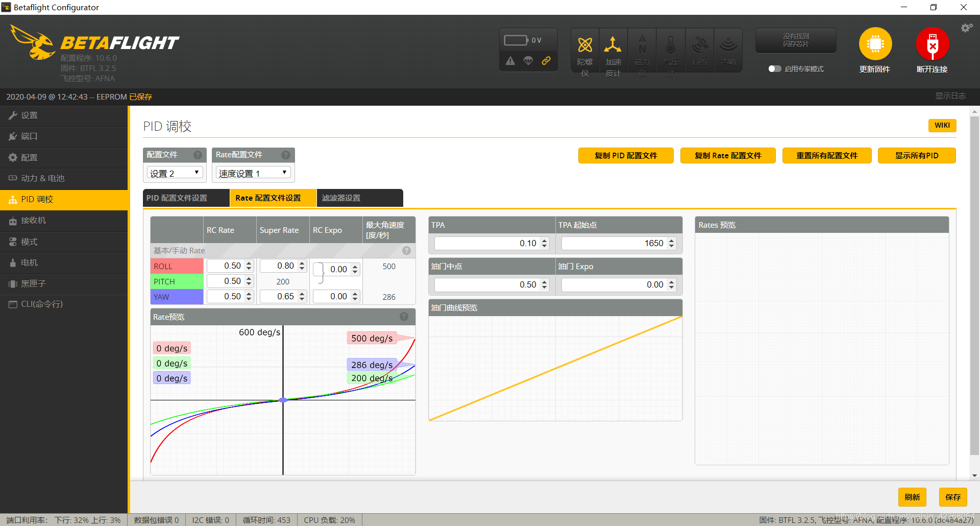Open help for 配置文件 profile selector
980x526 pixels.
pos(198,155)
